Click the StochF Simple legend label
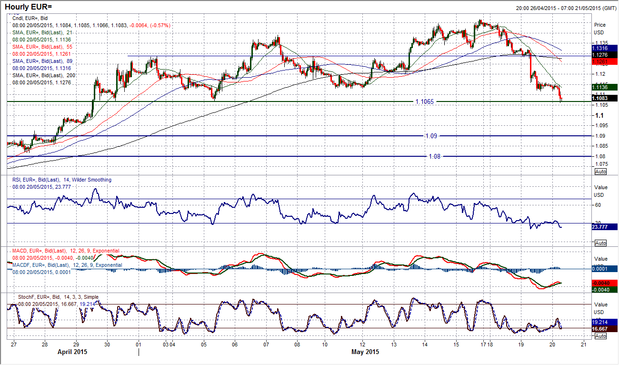 pos(58,297)
